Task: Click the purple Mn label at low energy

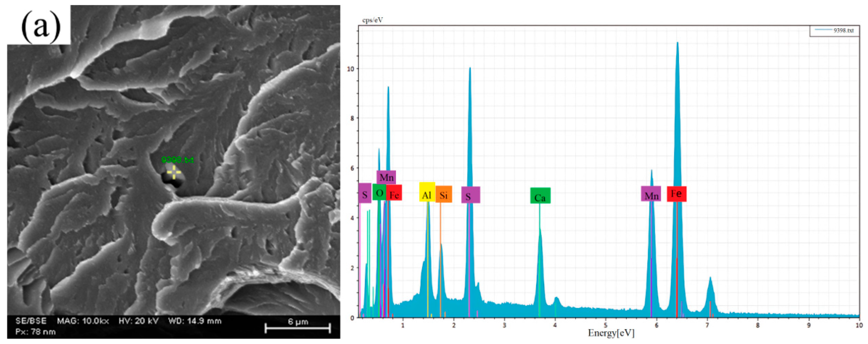Action: click(x=386, y=177)
